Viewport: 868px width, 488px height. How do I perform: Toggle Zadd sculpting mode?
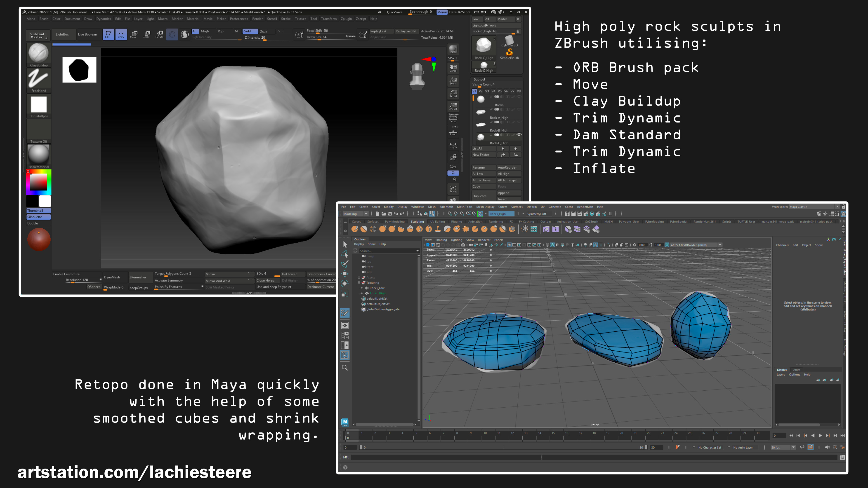pyautogui.click(x=250, y=31)
